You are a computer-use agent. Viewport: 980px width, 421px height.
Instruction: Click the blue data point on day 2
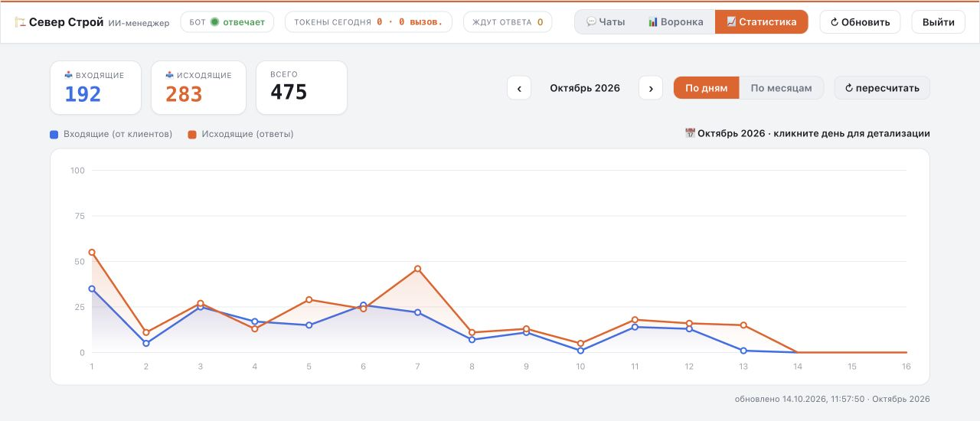click(x=146, y=343)
